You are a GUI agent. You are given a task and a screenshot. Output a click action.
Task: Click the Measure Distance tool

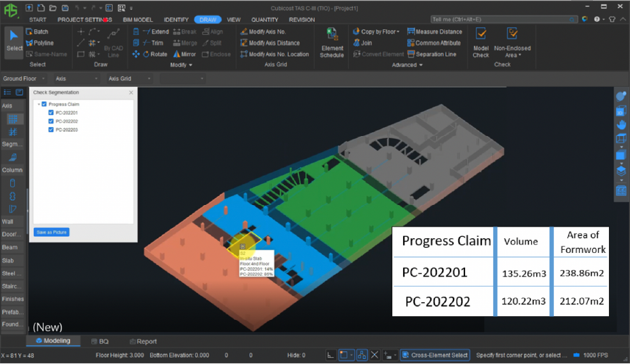pos(434,31)
